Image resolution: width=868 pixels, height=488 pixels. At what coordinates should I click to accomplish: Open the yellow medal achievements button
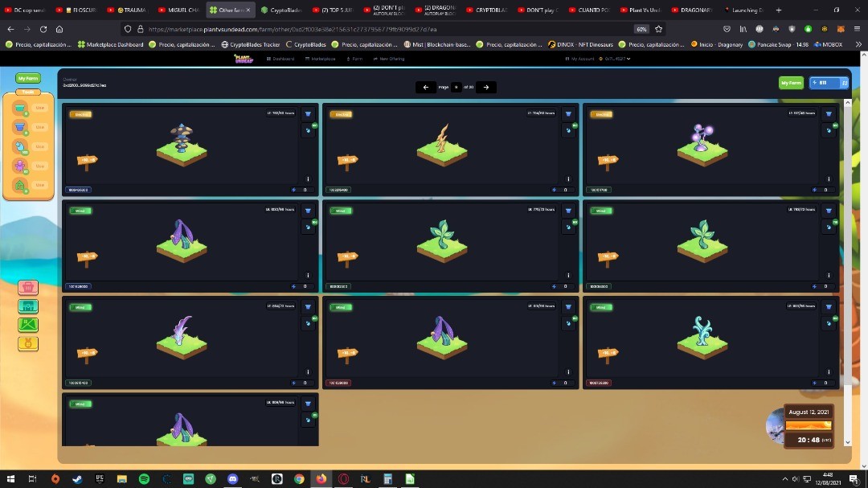(x=27, y=343)
